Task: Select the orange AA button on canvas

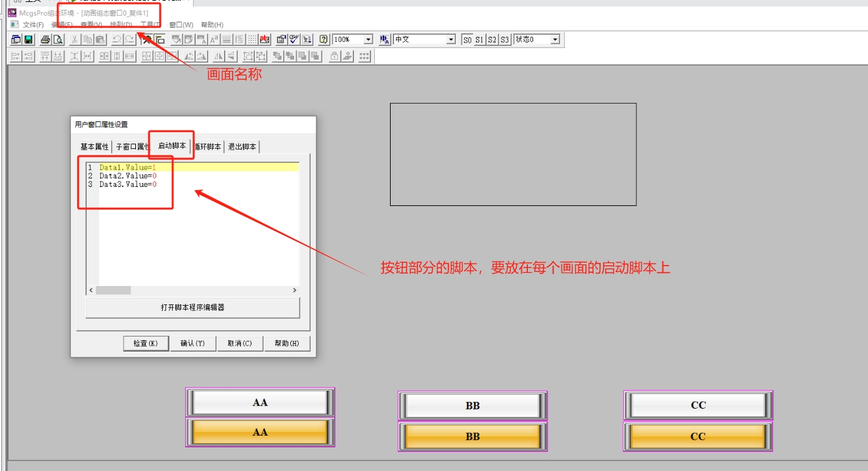Action: click(260, 432)
